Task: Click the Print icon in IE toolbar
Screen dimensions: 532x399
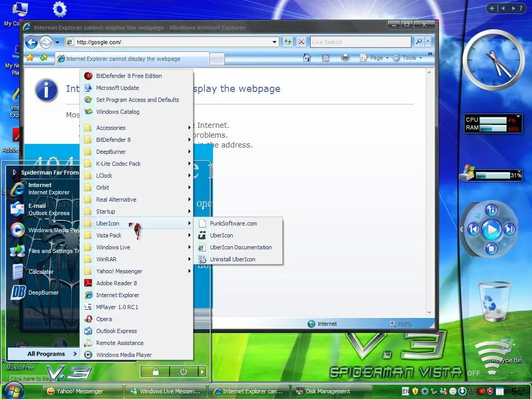Action: pyautogui.click(x=345, y=58)
